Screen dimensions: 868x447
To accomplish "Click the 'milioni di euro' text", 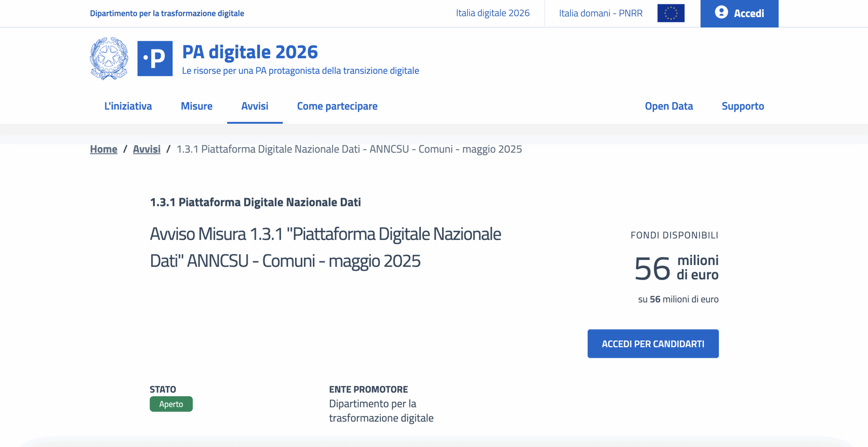I will [x=697, y=267].
